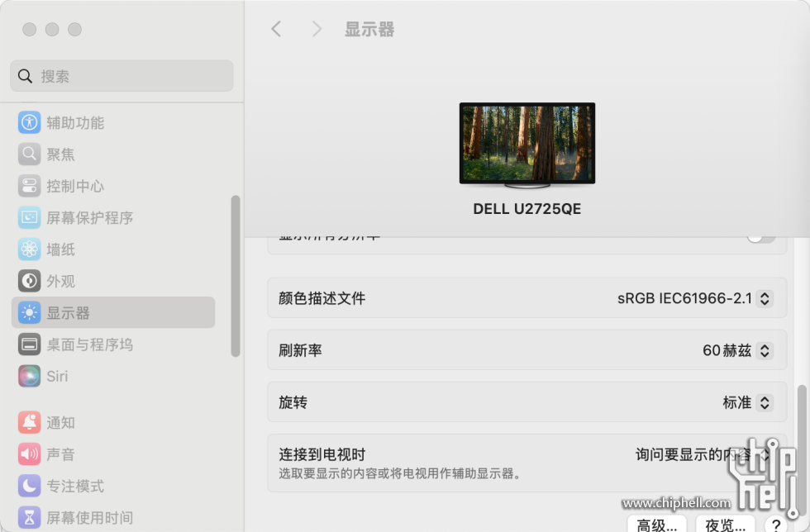Viewport: 810px width, 532px height.
Task: Open the Siri icon in sidebar
Action: 30,376
